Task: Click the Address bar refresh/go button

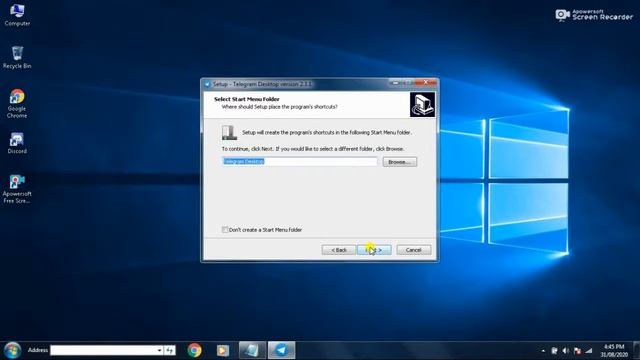Action: 170,350
